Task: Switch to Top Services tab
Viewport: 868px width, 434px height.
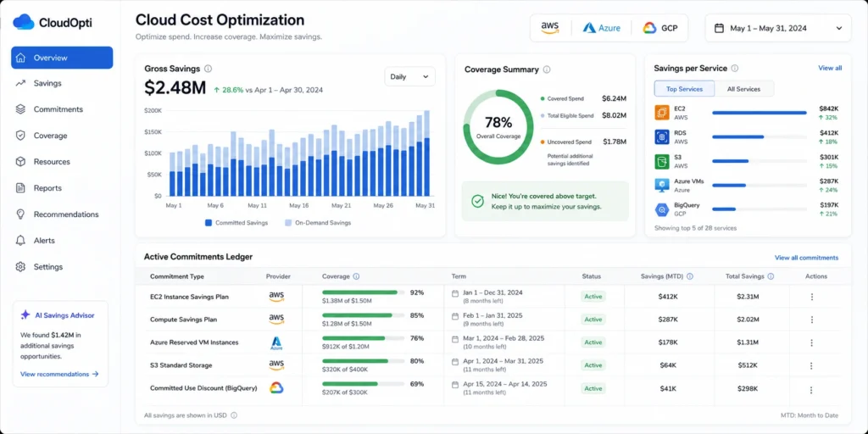Action: tap(684, 88)
